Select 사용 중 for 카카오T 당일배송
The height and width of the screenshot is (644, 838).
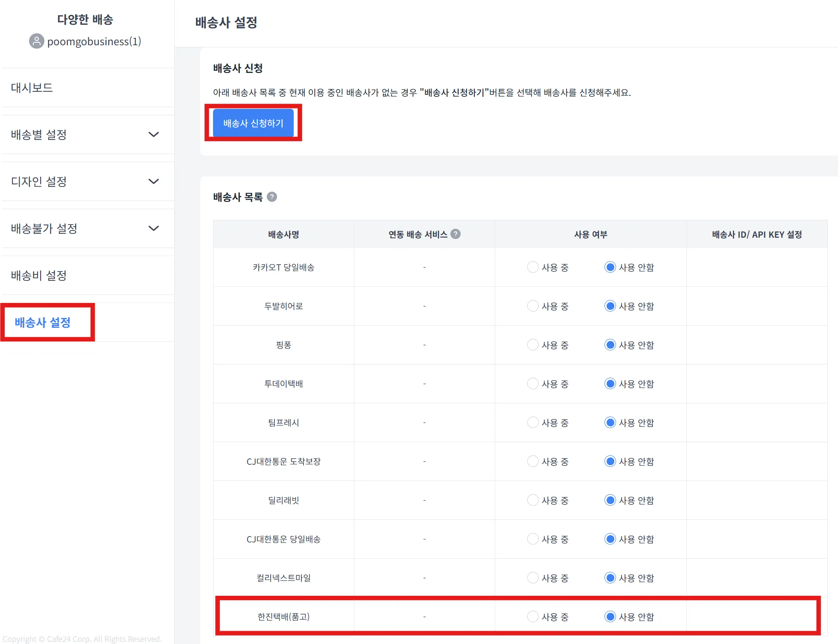click(532, 267)
